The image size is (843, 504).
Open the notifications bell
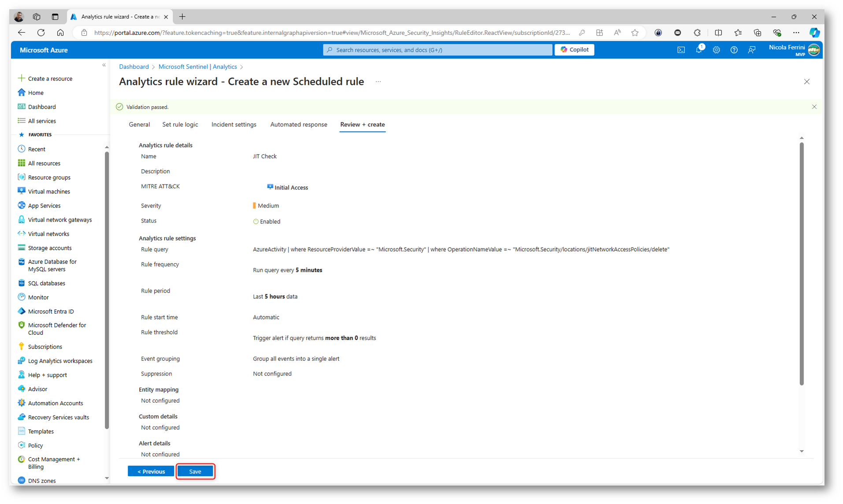[x=699, y=50]
